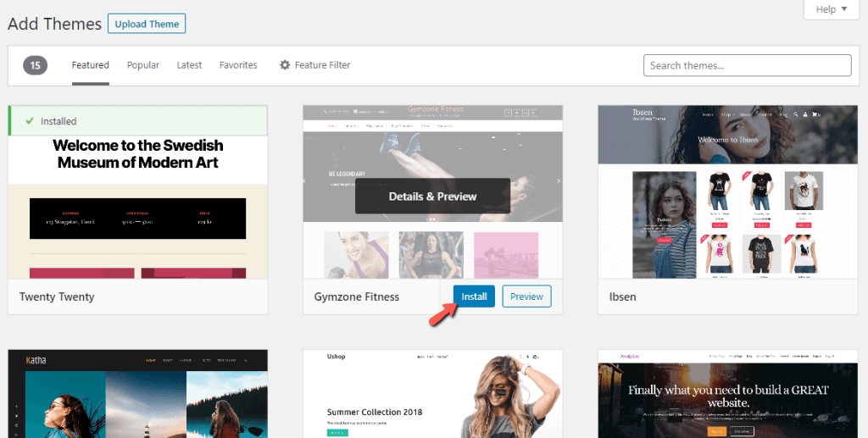Click the 15 theme count badge
868x438 pixels.
click(36, 65)
